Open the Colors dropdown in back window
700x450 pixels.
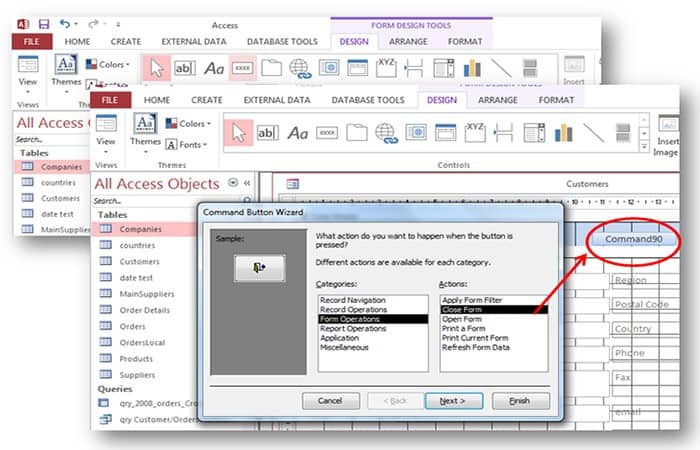coord(108,64)
